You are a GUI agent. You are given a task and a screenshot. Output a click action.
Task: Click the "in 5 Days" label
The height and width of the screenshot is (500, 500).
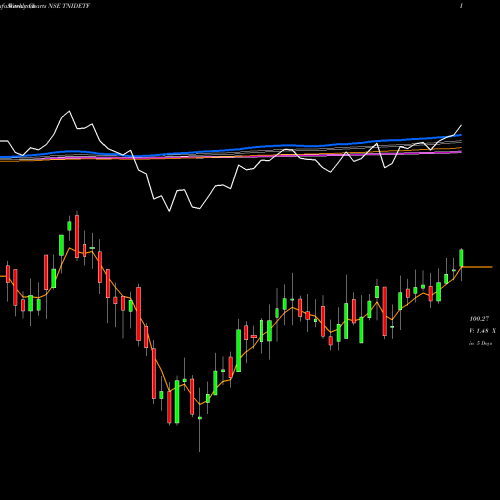481,343
